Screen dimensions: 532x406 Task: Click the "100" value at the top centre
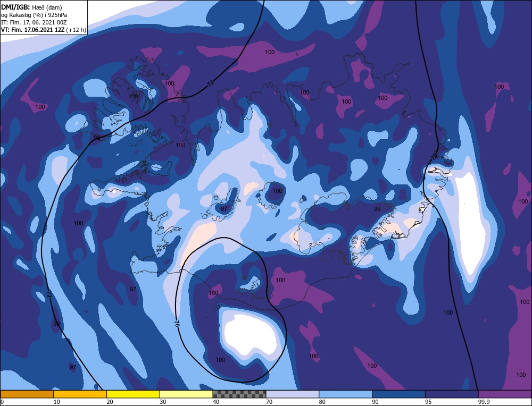(270, 52)
